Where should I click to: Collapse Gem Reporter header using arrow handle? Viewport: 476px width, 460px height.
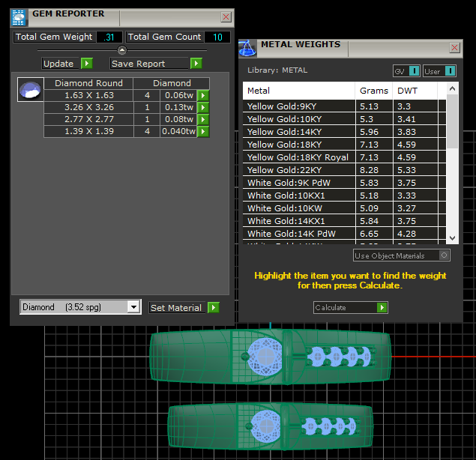[122, 50]
